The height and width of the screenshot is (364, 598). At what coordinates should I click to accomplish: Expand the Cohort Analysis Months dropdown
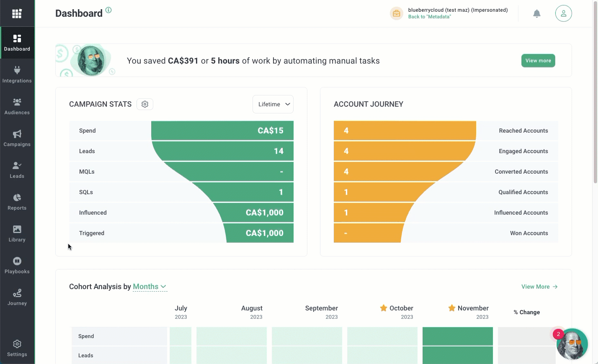(x=150, y=287)
